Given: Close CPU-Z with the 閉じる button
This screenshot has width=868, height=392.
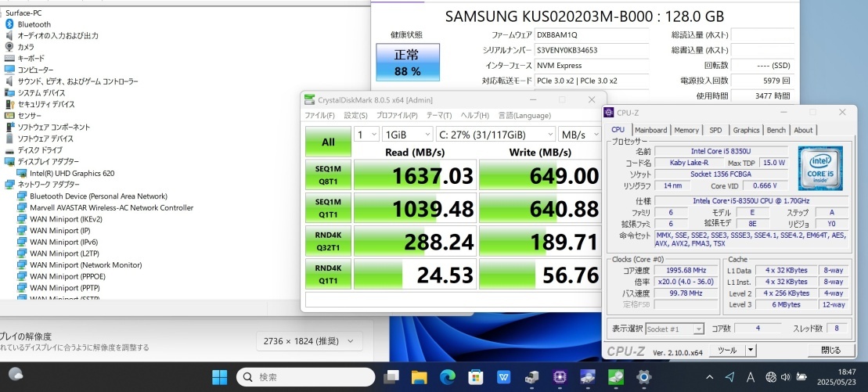Looking at the screenshot, I should [830, 351].
